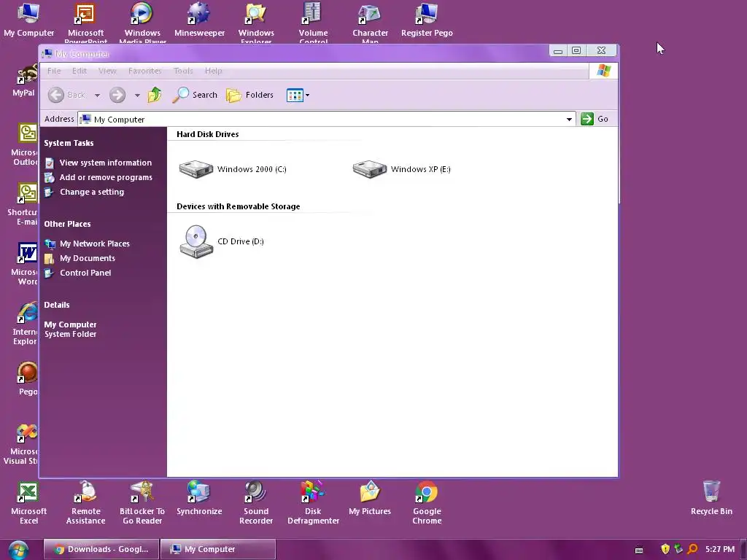Click the My Computer taskbar button
Image resolution: width=747 pixels, height=560 pixels.
tap(217, 549)
